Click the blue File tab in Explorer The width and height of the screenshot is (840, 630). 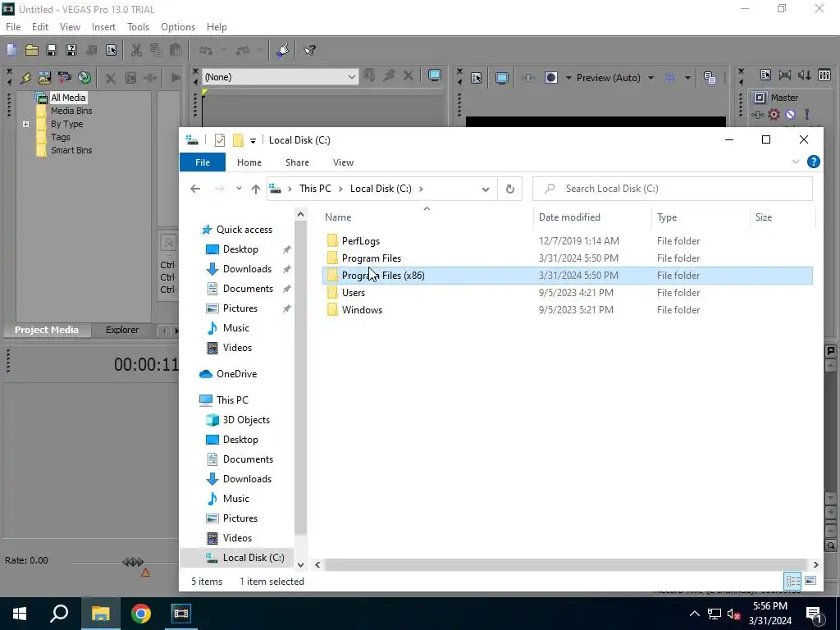[x=203, y=162]
